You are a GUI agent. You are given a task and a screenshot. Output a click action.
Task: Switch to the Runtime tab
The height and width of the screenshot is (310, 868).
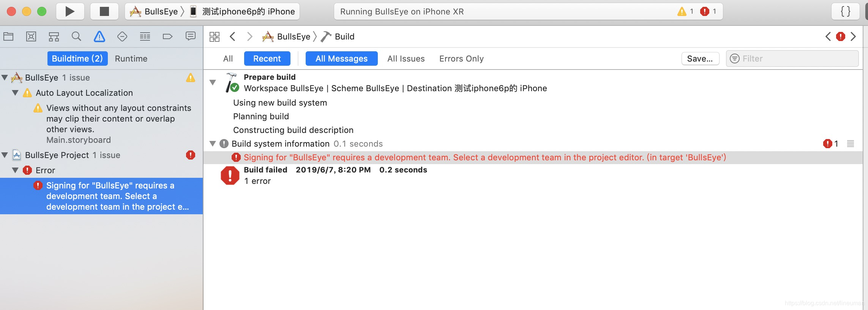pos(131,59)
